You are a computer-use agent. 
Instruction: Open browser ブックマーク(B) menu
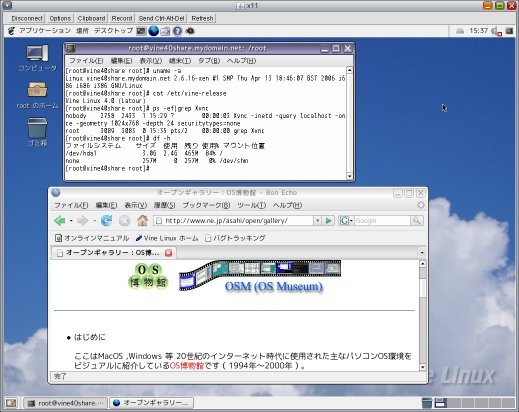(x=206, y=205)
